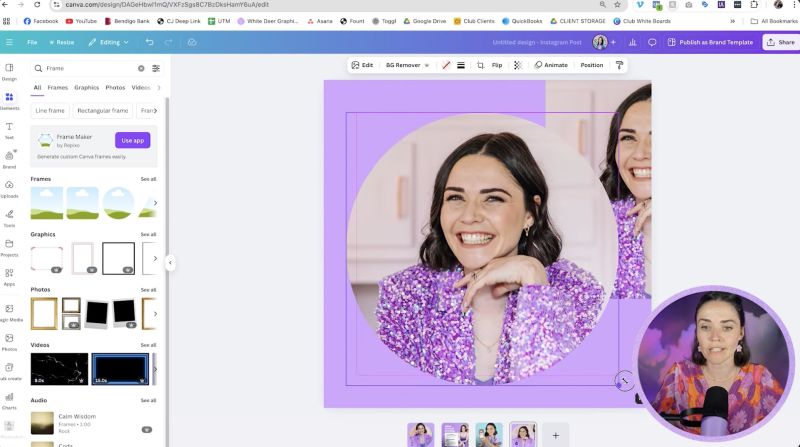Click Publish as Brand Template

710,42
